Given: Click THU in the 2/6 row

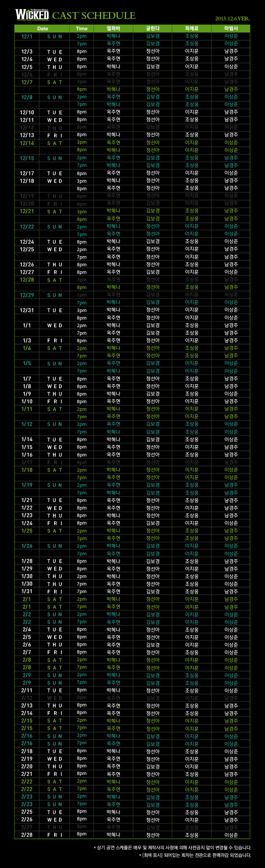Looking at the screenshot, I should [x=55, y=644].
